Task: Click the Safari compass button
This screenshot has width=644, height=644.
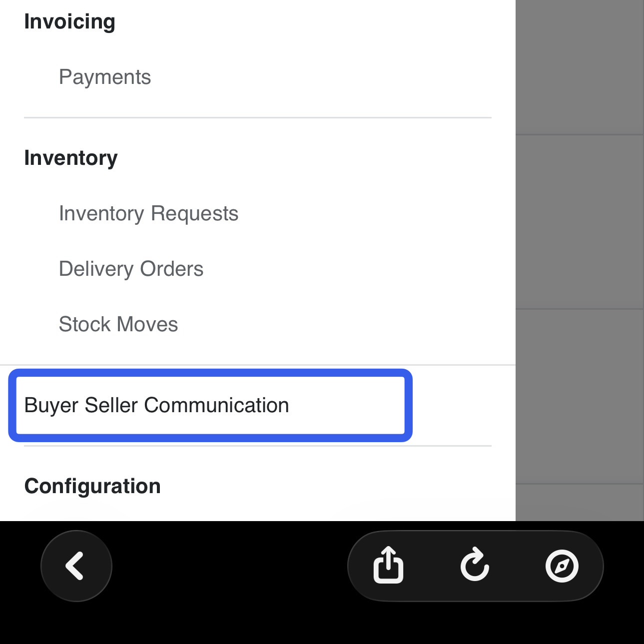Action: 562,566
